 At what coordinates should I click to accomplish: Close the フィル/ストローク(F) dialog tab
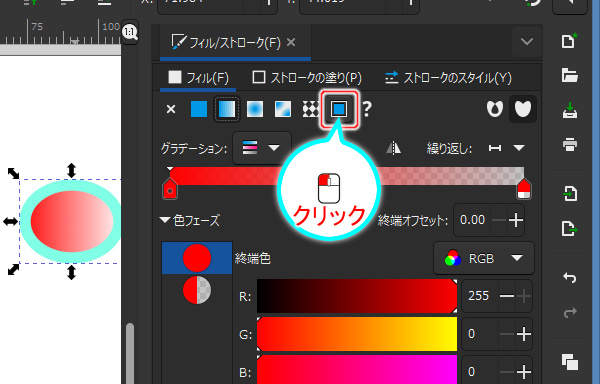[291, 42]
